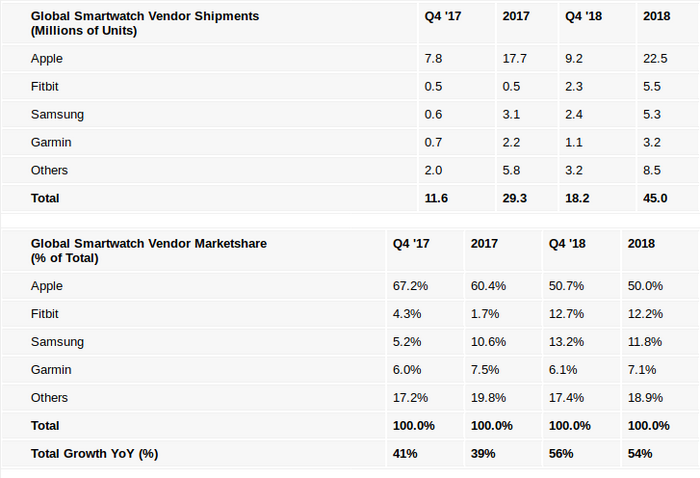Click the Global Smartwatch Vendor Marketshare title
The height and width of the screenshot is (478, 700).
point(149,251)
